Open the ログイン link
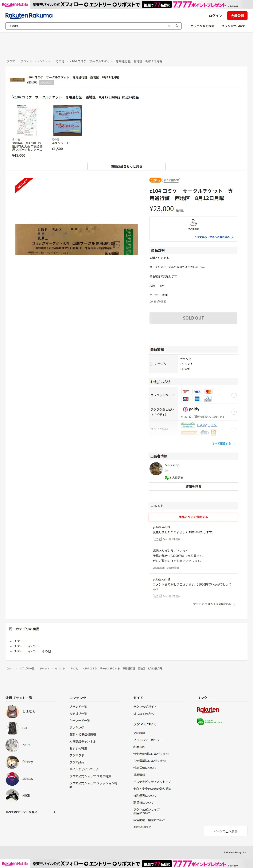 pyautogui.click(x=215, y=16)
